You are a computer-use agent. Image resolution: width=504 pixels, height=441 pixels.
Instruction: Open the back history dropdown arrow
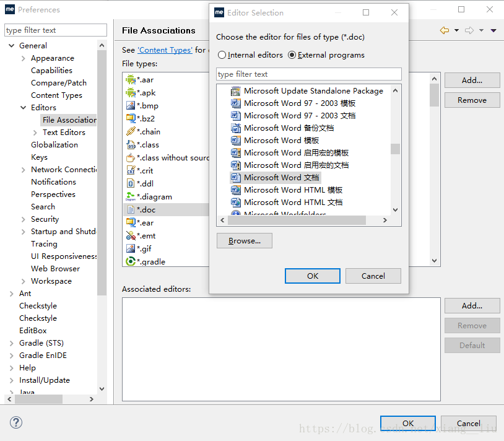(456, 30)
